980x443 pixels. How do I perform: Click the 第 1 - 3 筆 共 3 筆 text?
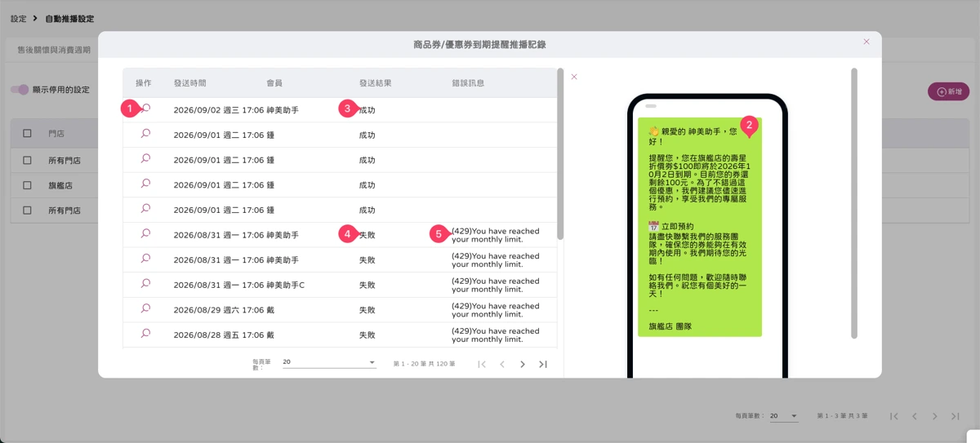coord(842,416)
